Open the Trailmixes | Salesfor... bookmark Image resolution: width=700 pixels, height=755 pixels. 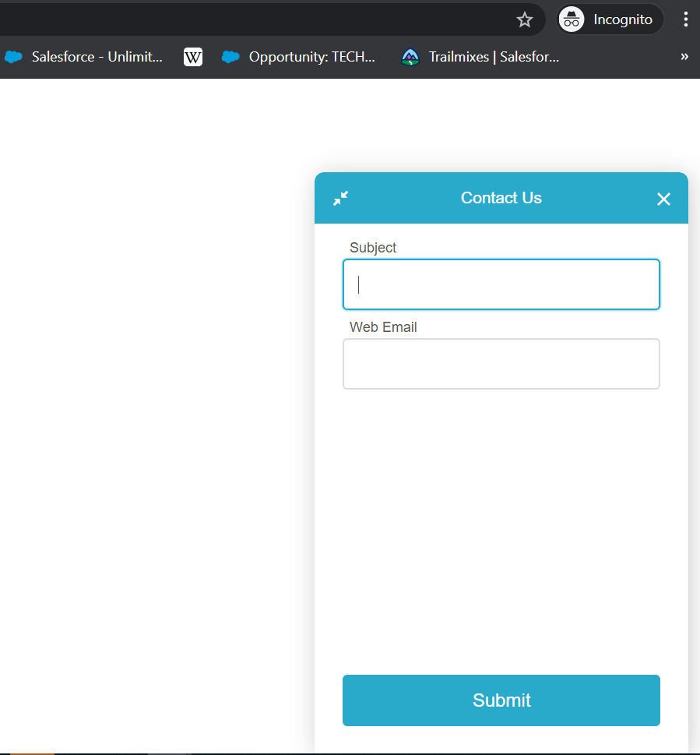pos(480,57)
